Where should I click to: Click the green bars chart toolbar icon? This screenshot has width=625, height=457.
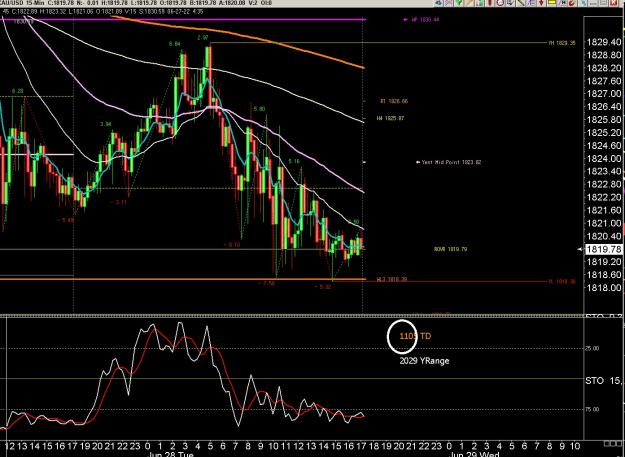coord(480,2)
